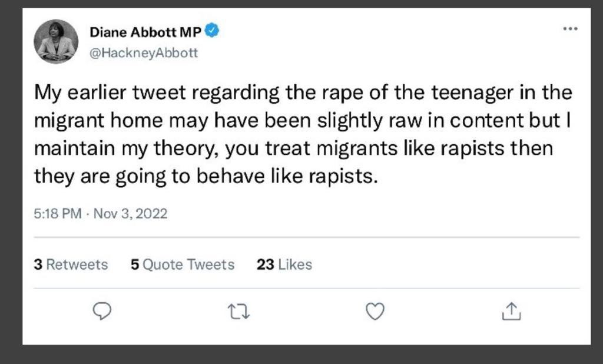View the 23 Likes list
The height and width of the screenshot is (364, 603).
[284, 265]
